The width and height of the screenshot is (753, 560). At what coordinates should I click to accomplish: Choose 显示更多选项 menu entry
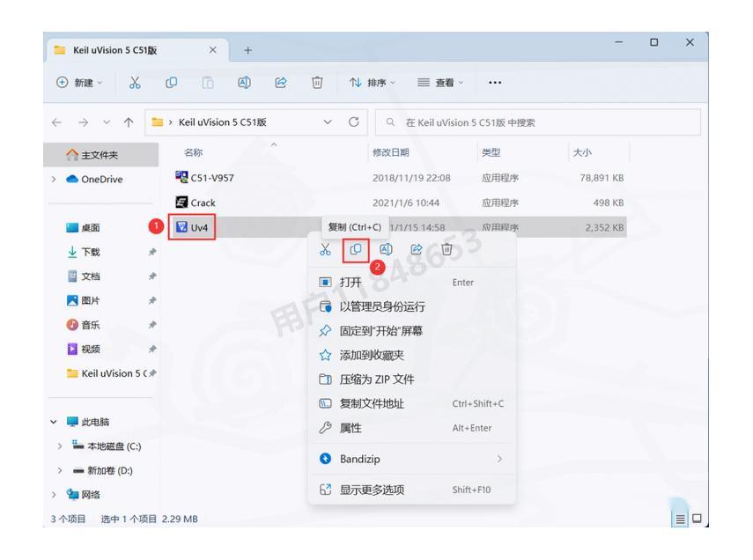coord(412,490)
